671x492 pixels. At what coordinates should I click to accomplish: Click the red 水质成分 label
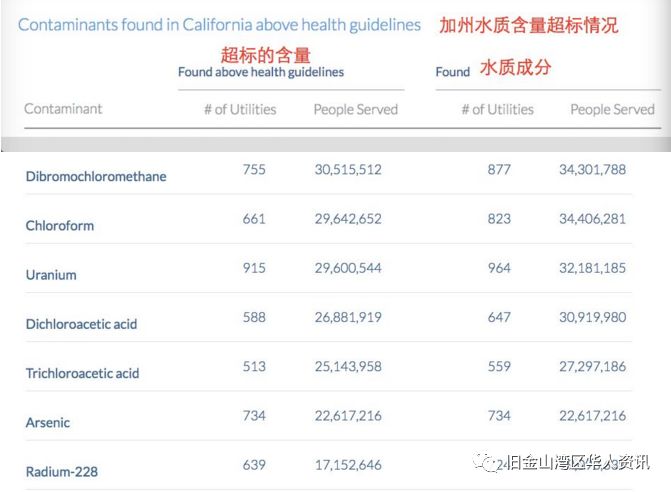(515, 68)
